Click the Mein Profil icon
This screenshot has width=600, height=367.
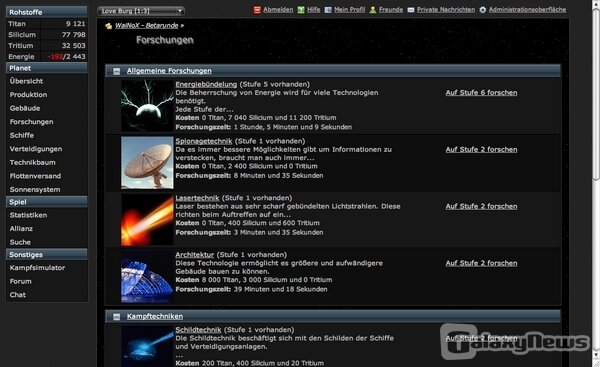(328, 10)
